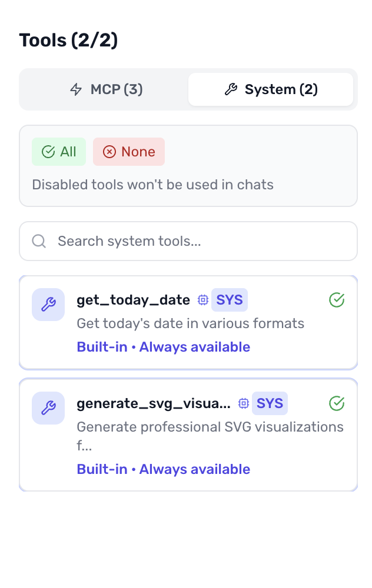The width and height of the screenshot is (372, 588).
Task: Click the SYS badge on get_today_date
Action: coord(229,300)
